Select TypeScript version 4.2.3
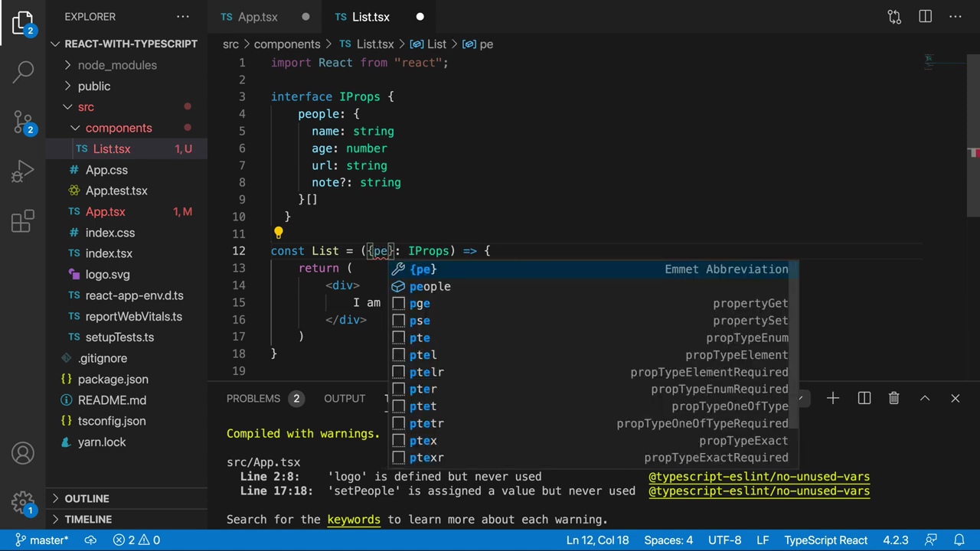The height and width of the screenshot is (551, 980). click(x=896, y=540)
